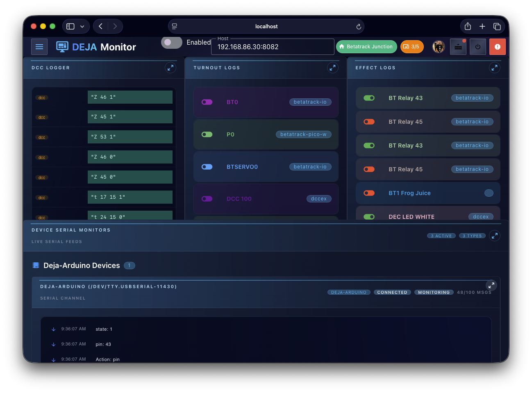
Task: Switch off the Enabled toggle
Action: [x=171, y=42]
